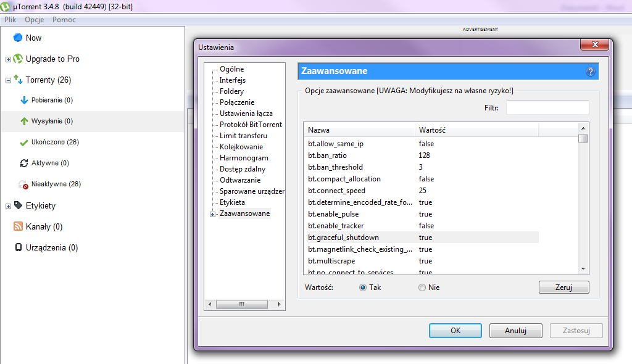Collapse the Torrenty tree node
The height and width of the screenshot is (364, 632).
tap(8, 80)
